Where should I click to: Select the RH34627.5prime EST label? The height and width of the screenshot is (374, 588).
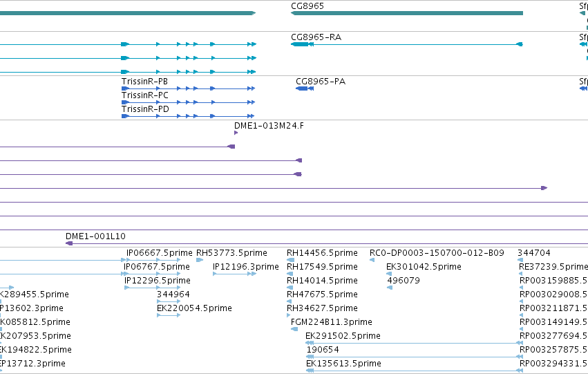click(x=322, y=308)
